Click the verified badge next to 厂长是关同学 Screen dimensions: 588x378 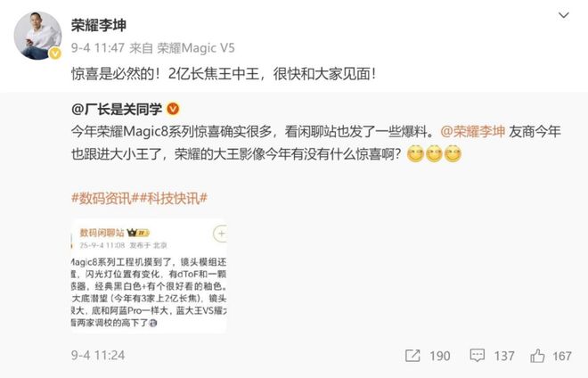click(173, 110)
